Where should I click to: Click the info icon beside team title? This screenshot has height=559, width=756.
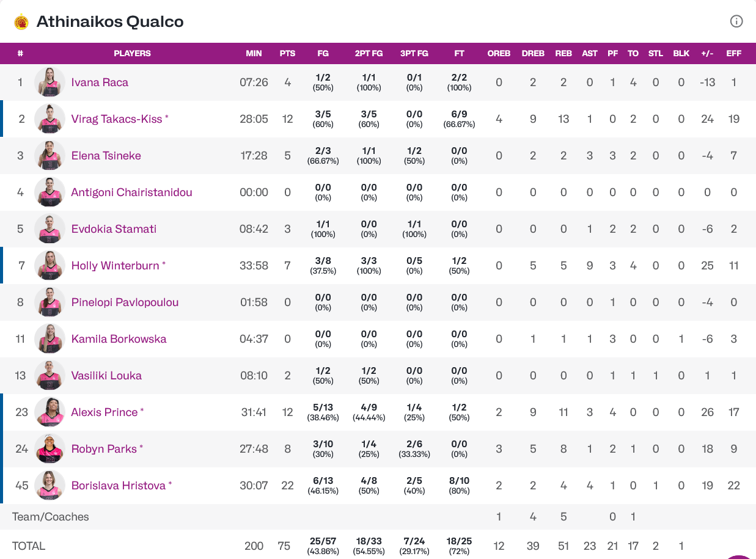[x=736, y=21]
